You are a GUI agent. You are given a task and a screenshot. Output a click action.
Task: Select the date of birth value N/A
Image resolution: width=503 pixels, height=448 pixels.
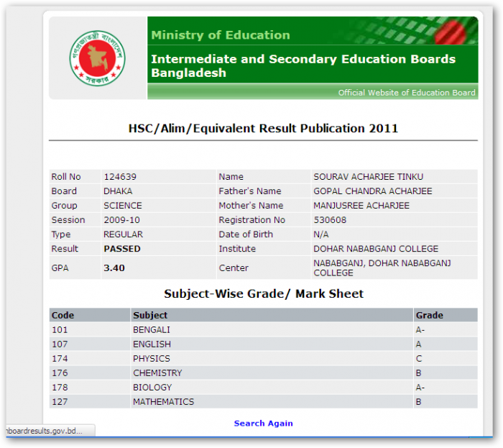pos(320,234)
